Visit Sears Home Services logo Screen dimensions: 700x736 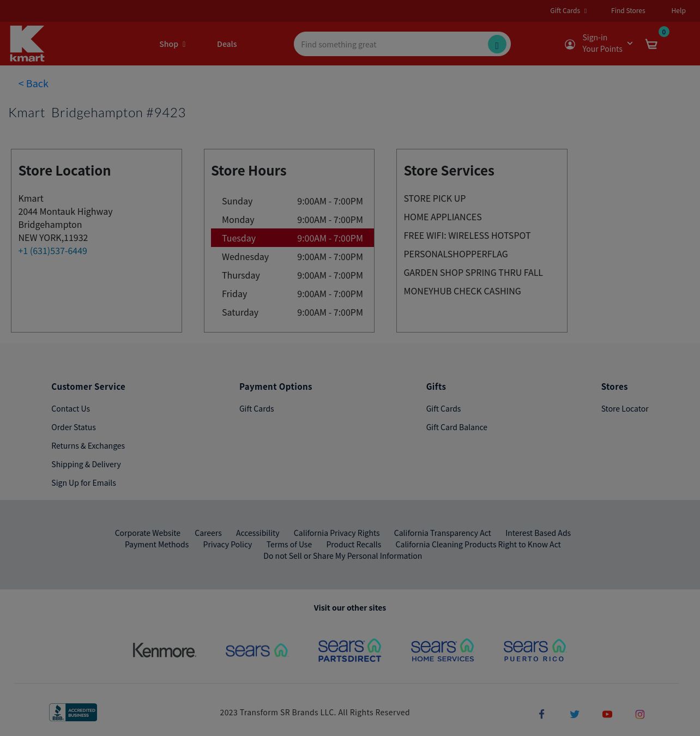point(442,650)
